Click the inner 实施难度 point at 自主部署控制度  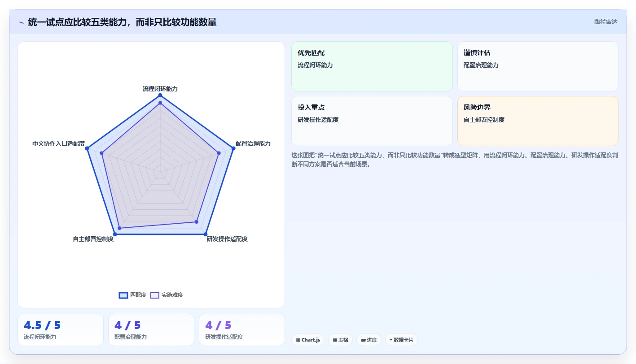tap(119, 228)
